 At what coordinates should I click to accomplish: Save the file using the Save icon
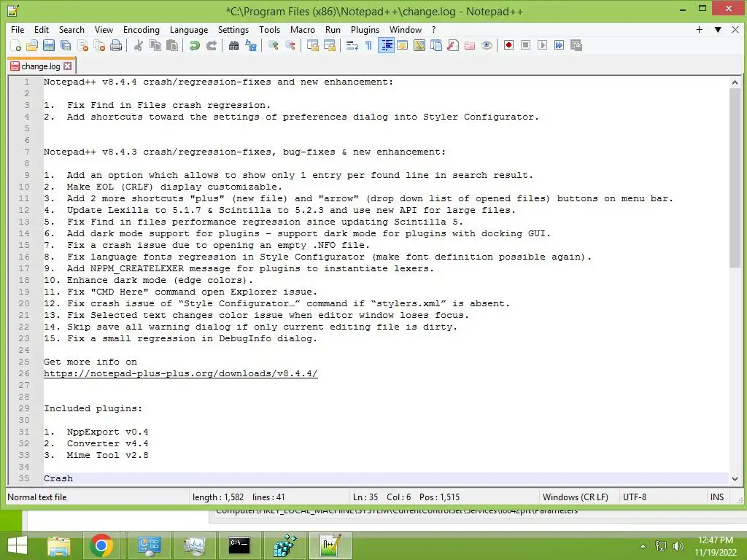[49, 45]
